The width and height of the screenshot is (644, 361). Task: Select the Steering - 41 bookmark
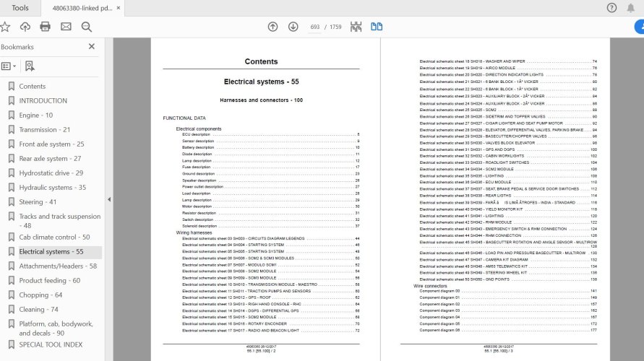coord(38,202)
